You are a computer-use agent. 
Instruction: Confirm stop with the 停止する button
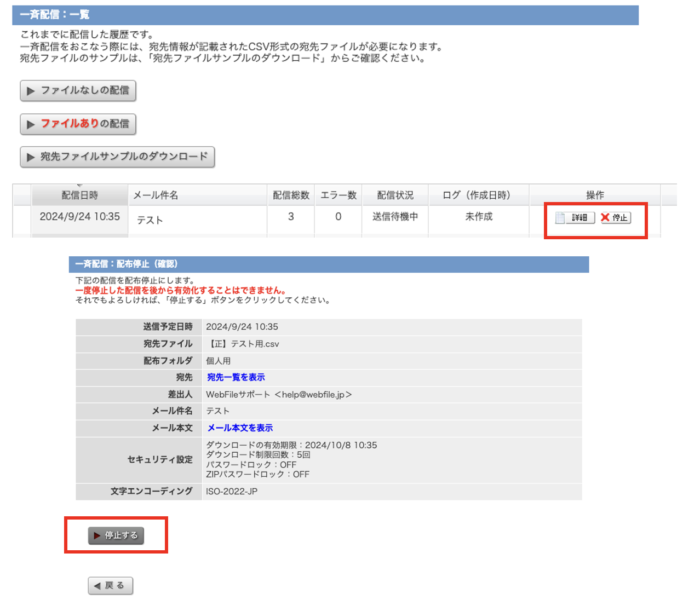click(x=116, y=535)
